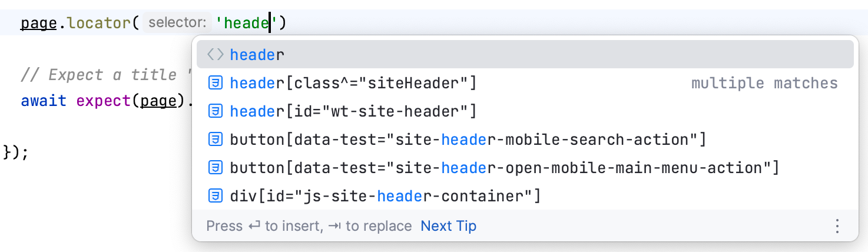
Task: Click the CSS icon beside site-header-open-mobile-main-menu-action
Action: click(x=216, y=168)
